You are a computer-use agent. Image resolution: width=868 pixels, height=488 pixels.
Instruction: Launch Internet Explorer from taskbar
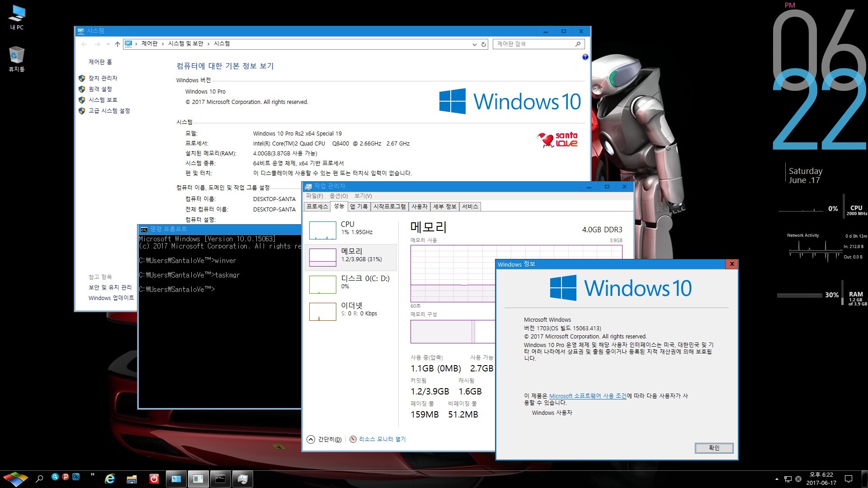[x=110, y=479]
